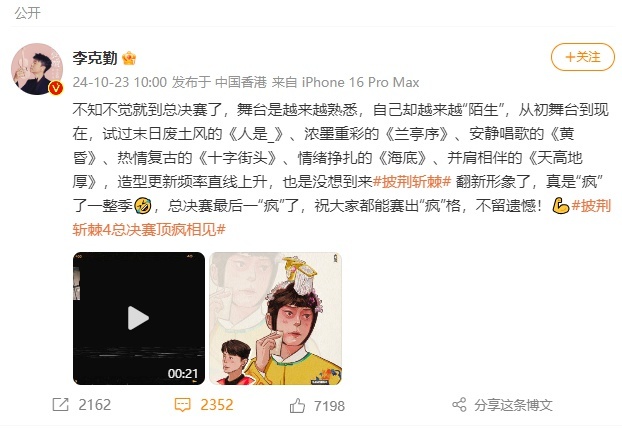Open the #披荆斩棘4总决赛顶疯相见# hashtag
The image size is (622, 435).
coord(342,217)
